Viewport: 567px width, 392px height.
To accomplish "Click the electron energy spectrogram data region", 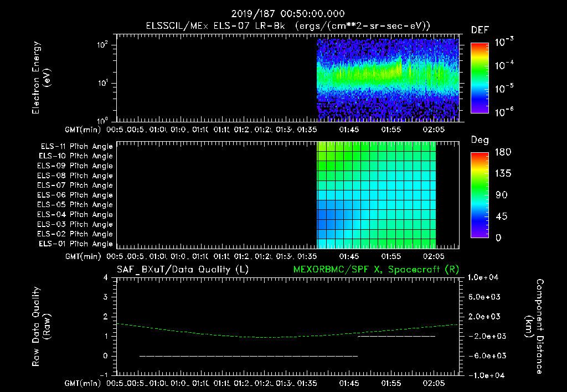I will [x=388, y=80].
